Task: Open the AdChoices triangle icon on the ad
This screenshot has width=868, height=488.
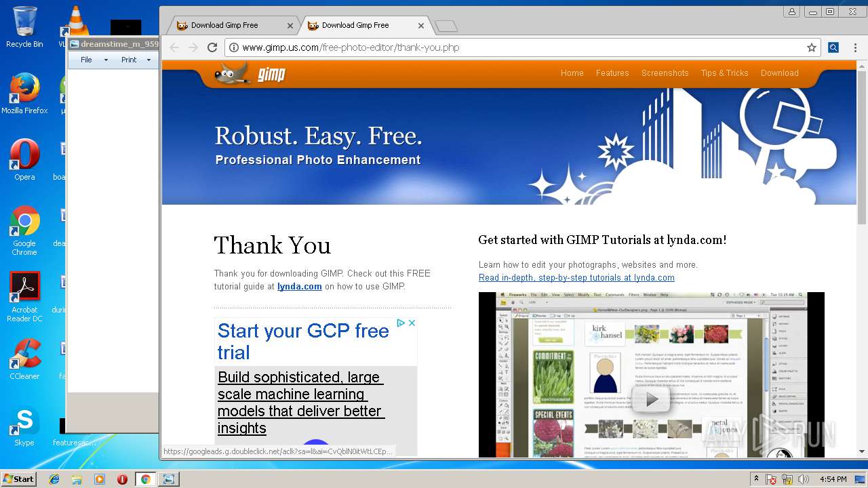Action: 401,323
